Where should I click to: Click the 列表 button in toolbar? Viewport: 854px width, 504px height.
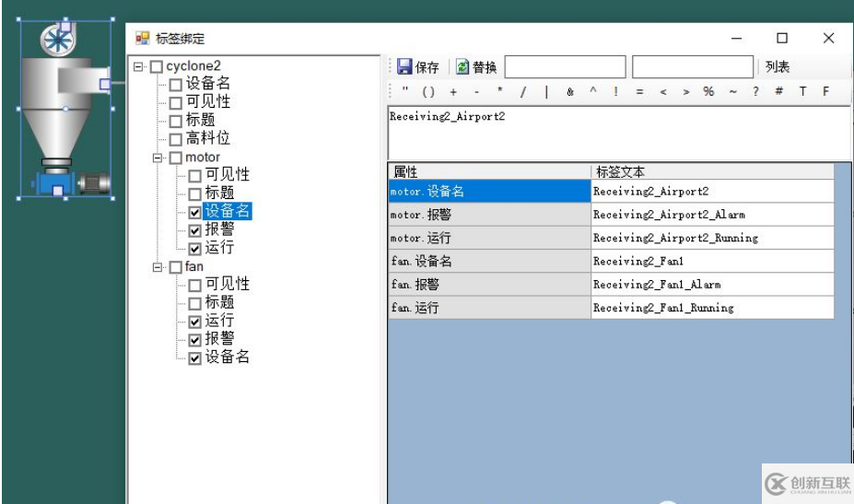[x=777, y=67]
